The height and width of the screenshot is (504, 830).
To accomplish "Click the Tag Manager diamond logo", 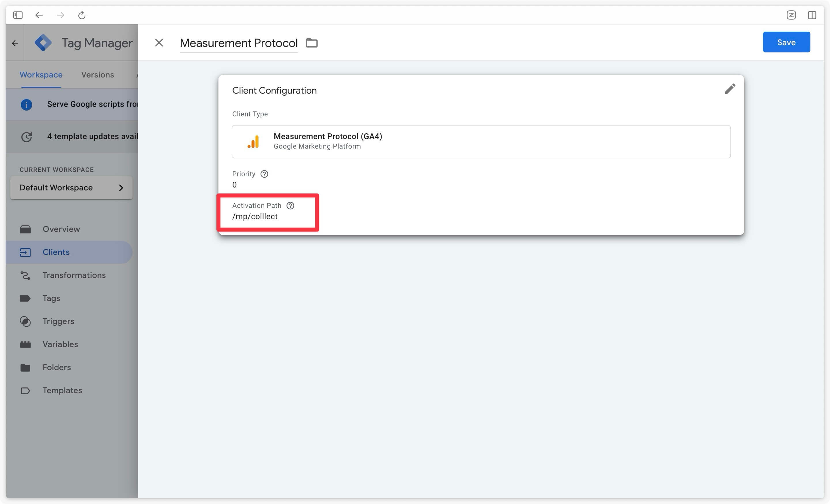I will pos(43,43).
